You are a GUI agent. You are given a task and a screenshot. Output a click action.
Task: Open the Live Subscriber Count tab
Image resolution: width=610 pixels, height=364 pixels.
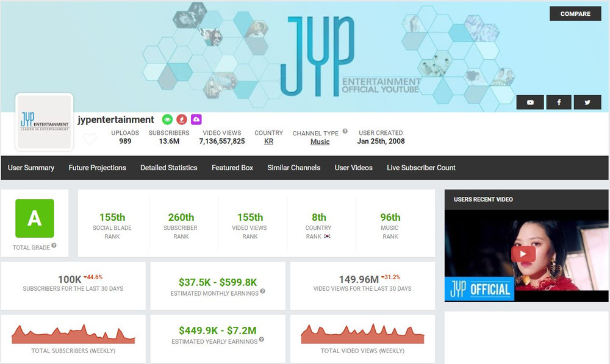(x=421, y=168)
